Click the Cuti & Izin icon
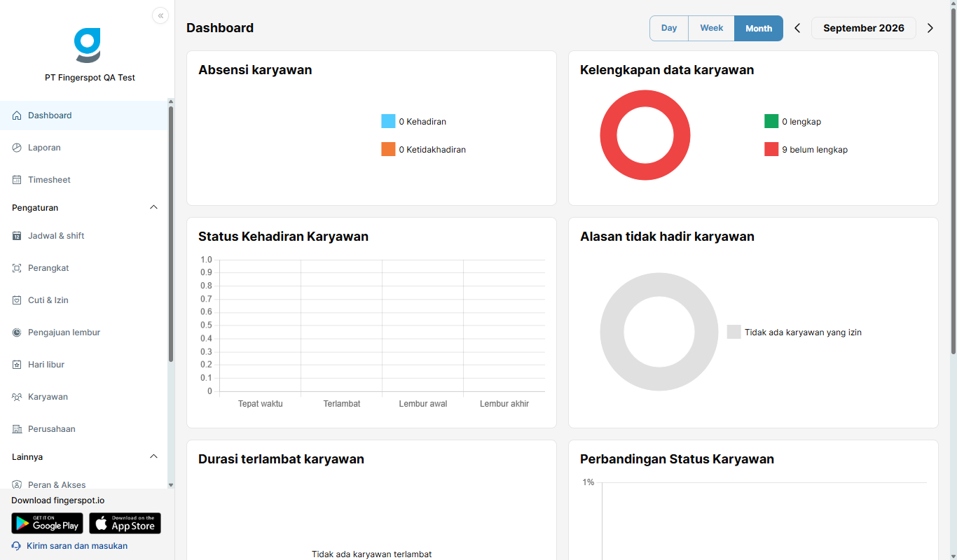Viewport: 957px width, 560px height. click(17, 300)
